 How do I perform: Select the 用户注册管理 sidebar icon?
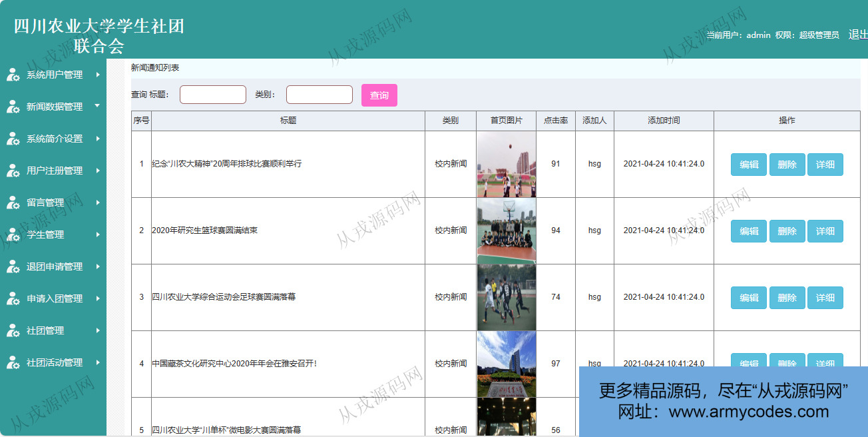click(x=13, y=171)
